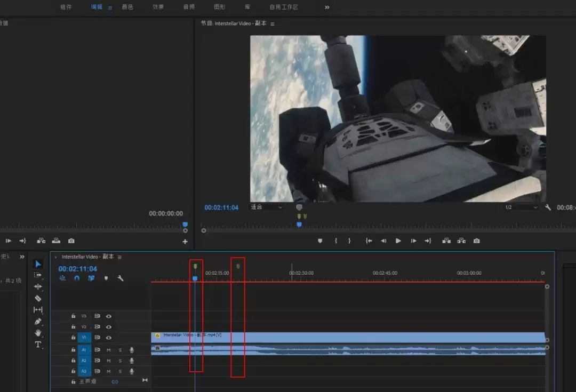Viewport: 576px width, 392px height.
Task: Solo audio track A2
Action: [x=120, y=361]
